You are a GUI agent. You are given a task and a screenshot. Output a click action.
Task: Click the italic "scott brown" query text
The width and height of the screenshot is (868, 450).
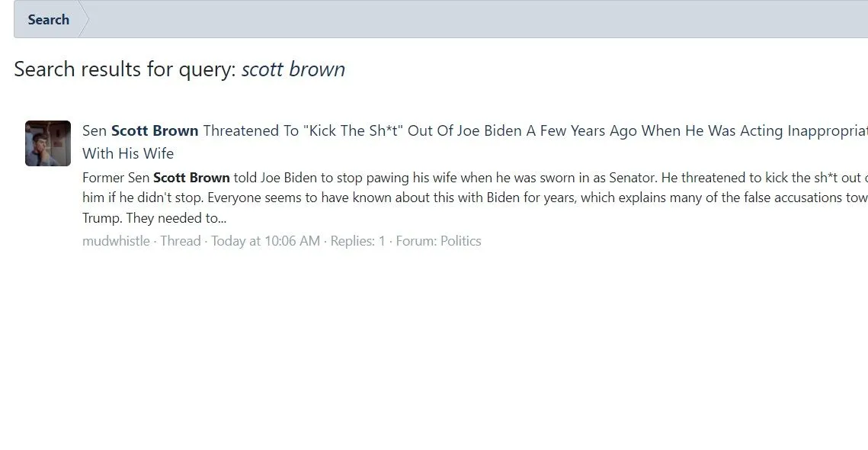[x=293, y=69]
